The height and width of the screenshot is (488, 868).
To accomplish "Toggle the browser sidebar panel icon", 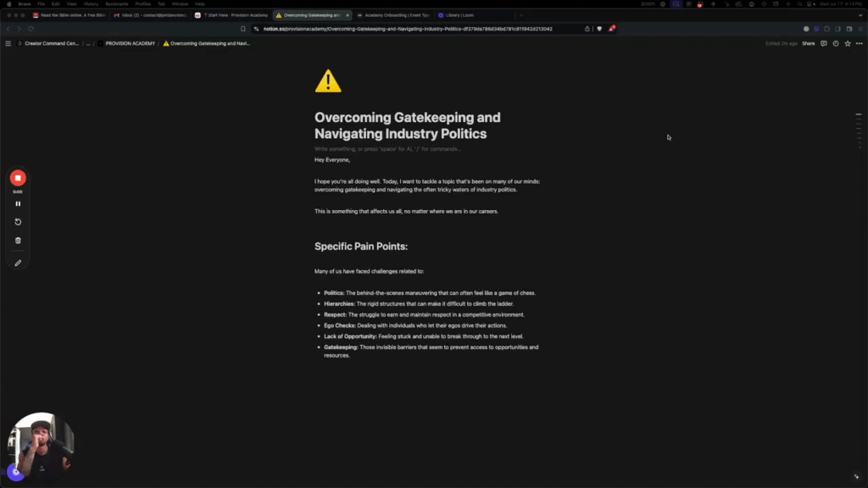I will 838,29.
